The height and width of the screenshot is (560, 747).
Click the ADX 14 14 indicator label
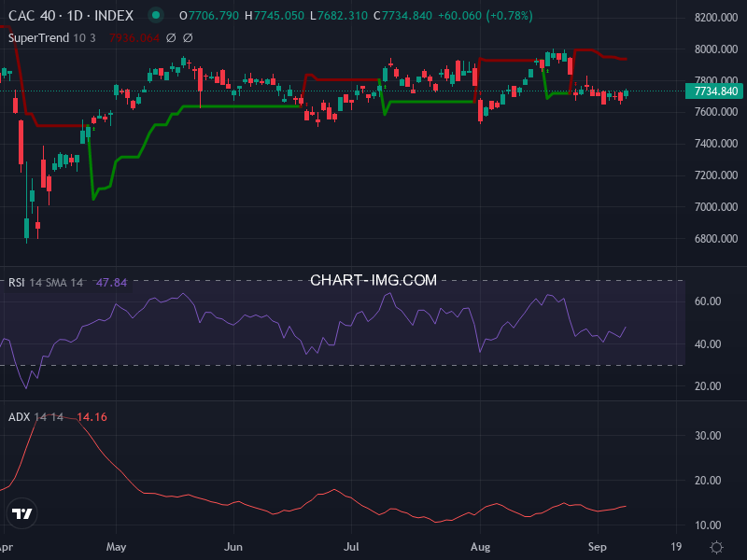pos(35,417)
